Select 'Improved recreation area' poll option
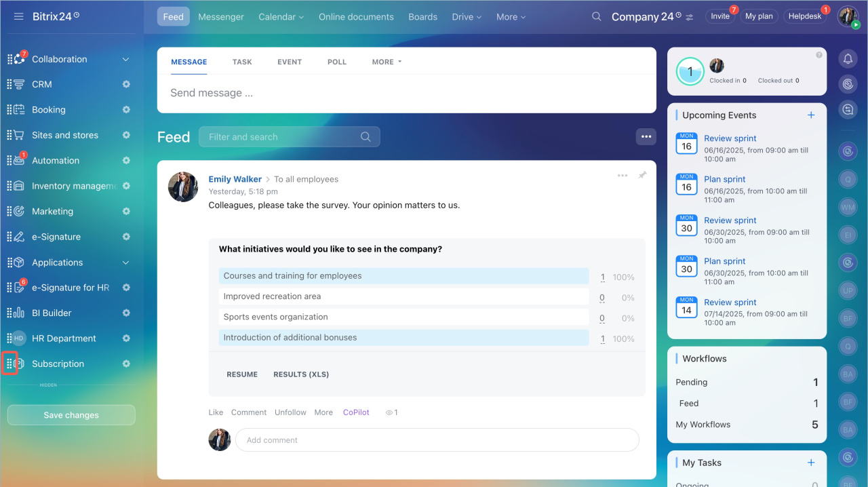The image size is (868, 487). tap(403, 296)
